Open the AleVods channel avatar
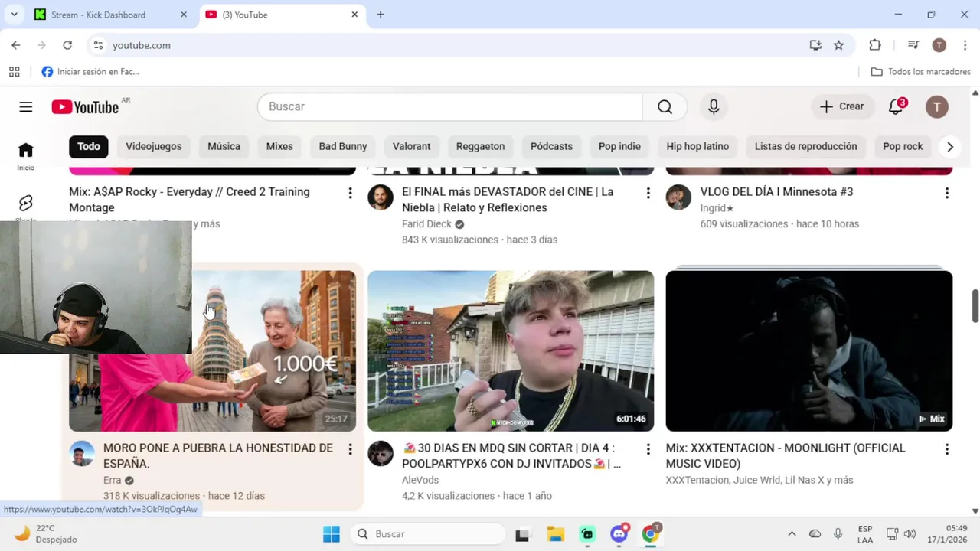 tap(381, 453)
